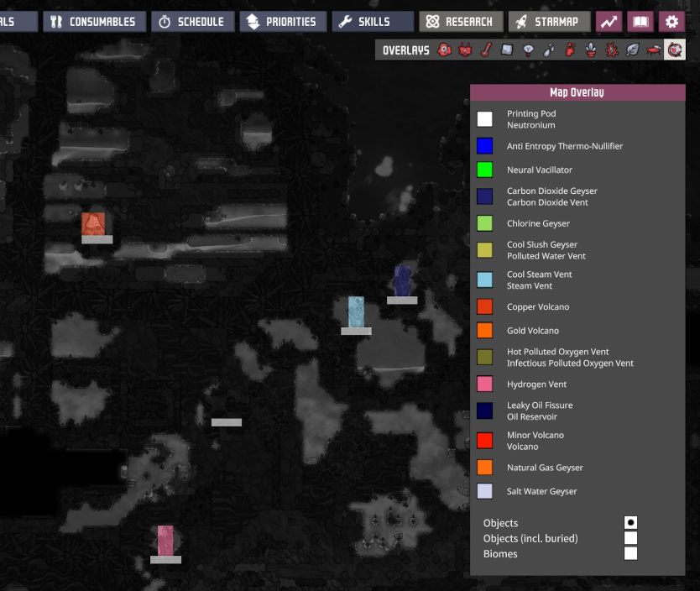Toggle the active Map Overlay icon
Screen dimensions: 700x591
(675, 50)
